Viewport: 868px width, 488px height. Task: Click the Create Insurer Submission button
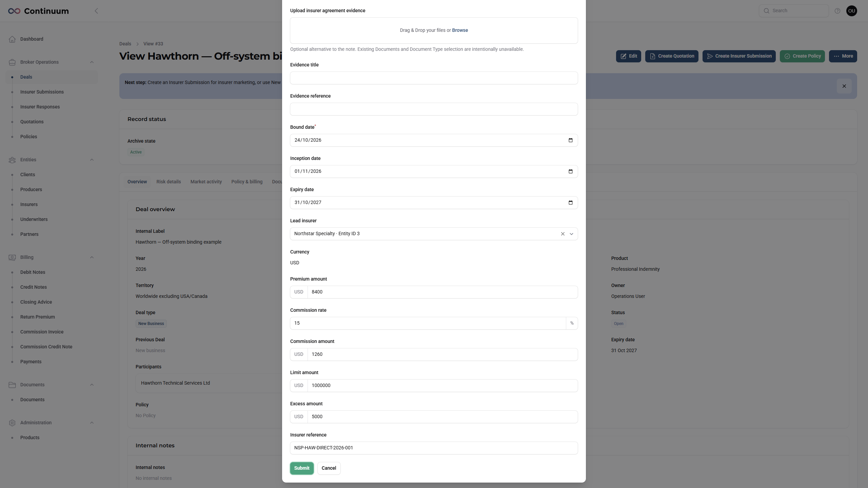tap(739, 56)
